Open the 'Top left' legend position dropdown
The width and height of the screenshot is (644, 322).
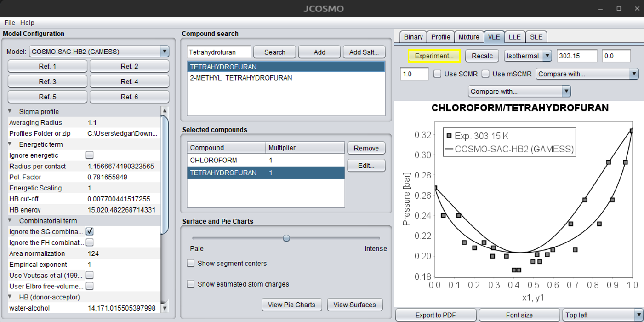tap(639, 315)
